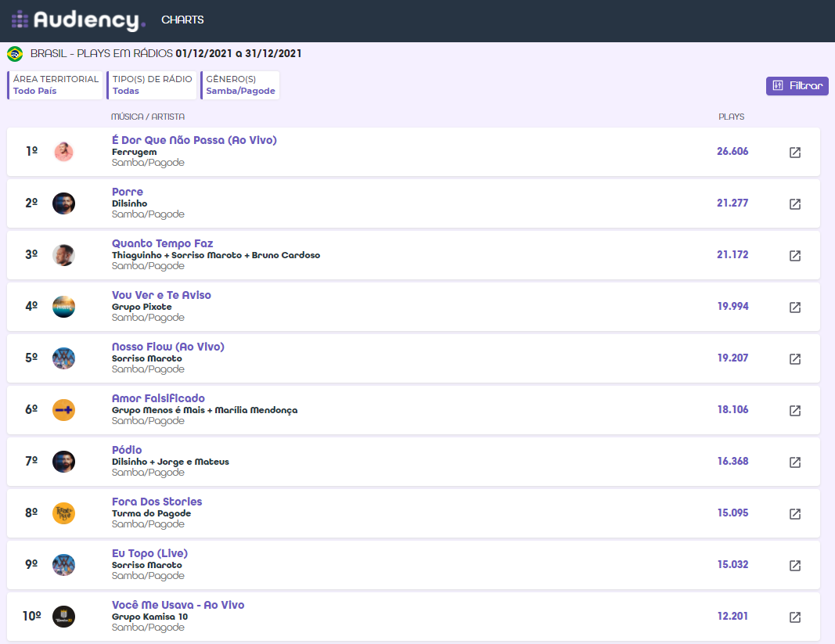Viewport: 835px width, 644px height.
Task: Click Grupo Menos é Mais avatar
Action: click(63, 410)
